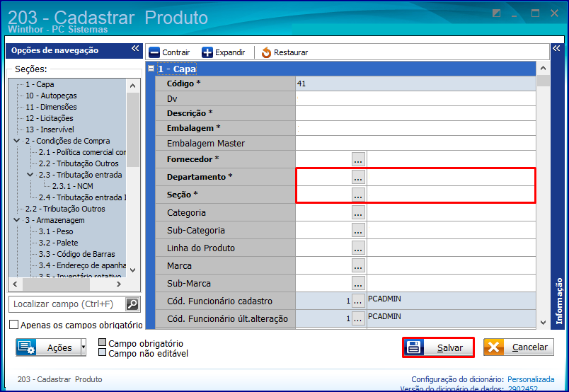Open Categoria lookup ellipsis button
Image resolution: width=569 pixels, height=392 pixels.
[x=358, y=213]
